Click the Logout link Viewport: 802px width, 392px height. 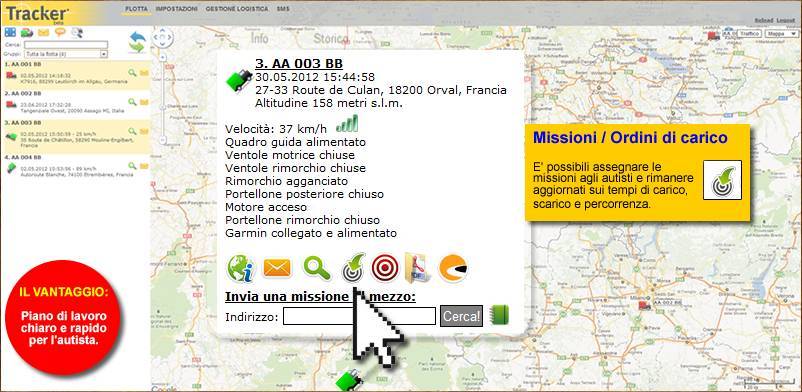[785, 20]
